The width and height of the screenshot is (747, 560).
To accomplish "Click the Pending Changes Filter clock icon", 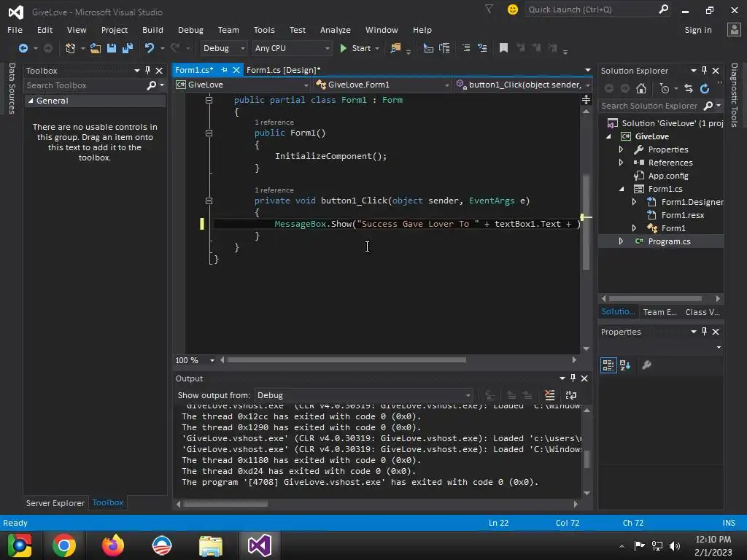I will (665, 88).
